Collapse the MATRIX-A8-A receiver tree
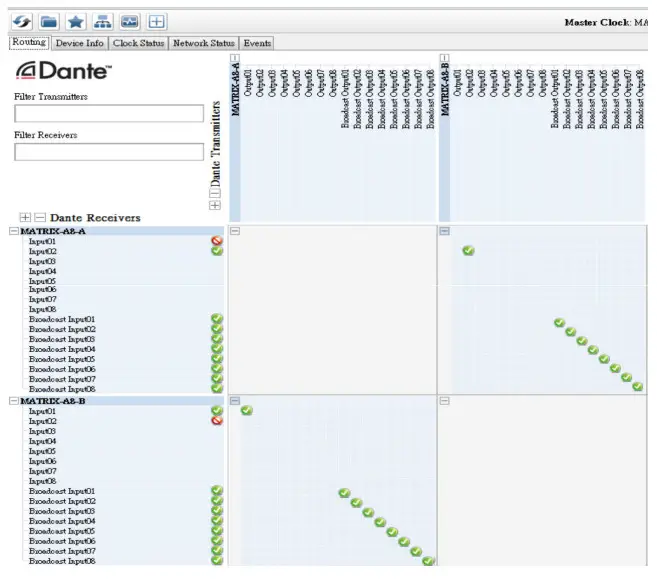Viewport: 657px width, 579px height. coord(14,231)
